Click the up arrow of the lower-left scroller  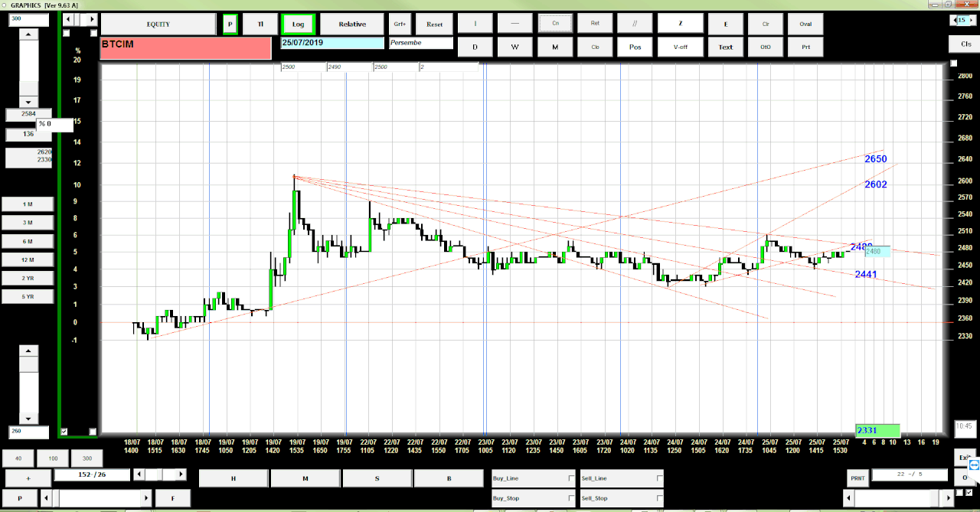28,351
